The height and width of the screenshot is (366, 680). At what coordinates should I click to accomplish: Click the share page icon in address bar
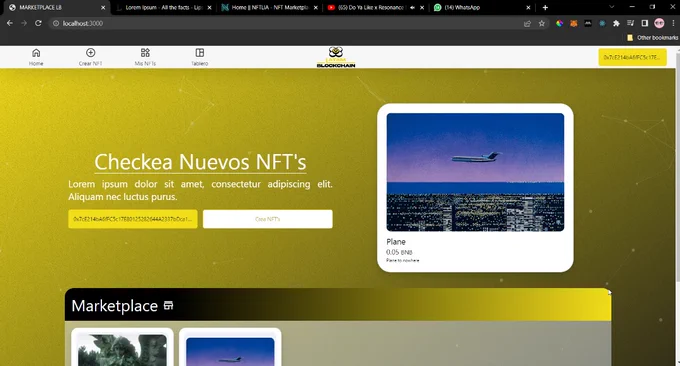[x=527, y=23]
